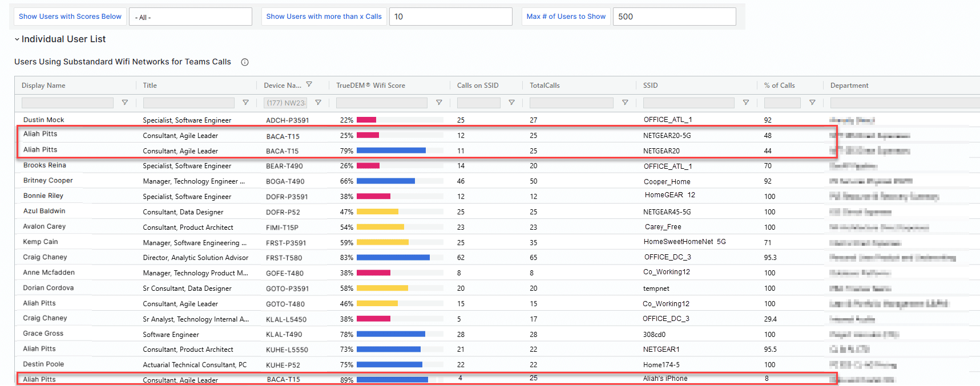
Task: Sort by the TrueDEM Wifi Score column header
Action: (370, 86)
